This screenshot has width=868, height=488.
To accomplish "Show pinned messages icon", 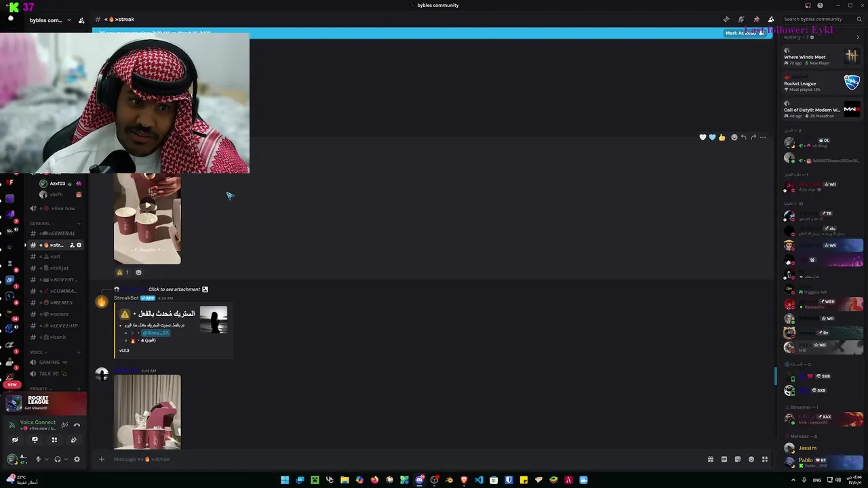I will pyautogui.click(x=756, y=19).
